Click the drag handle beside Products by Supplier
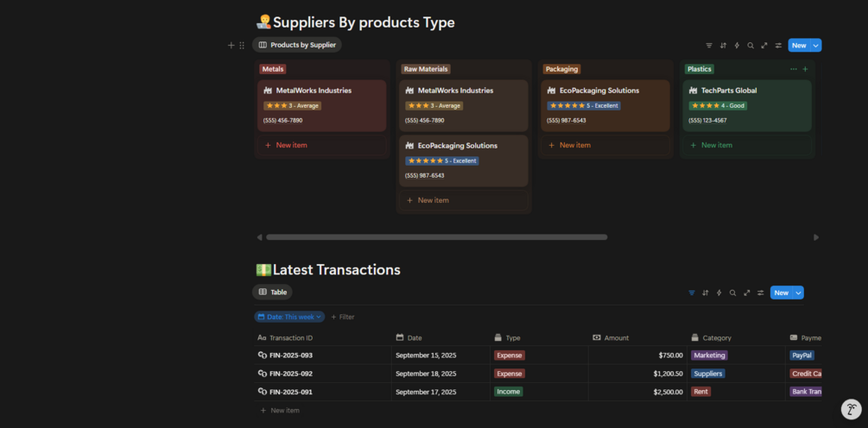 coord(242,46)
